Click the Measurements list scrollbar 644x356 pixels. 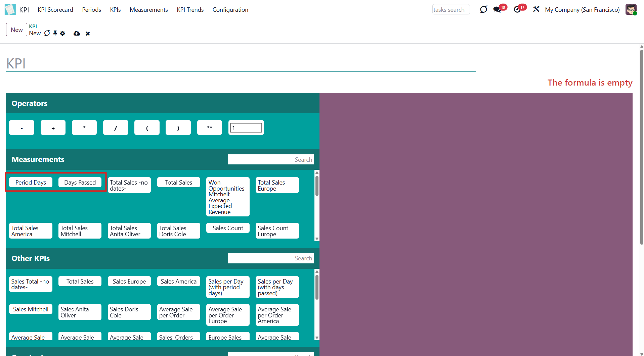click(x=317, y=186)
